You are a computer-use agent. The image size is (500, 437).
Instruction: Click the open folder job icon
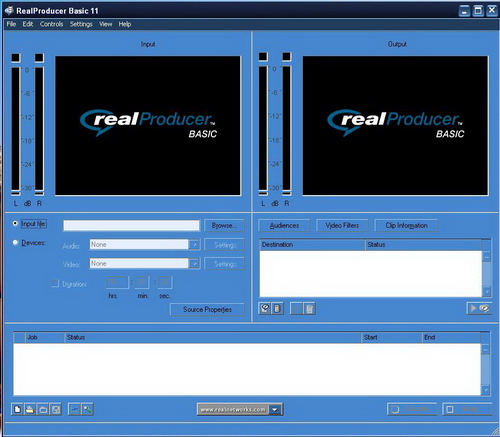[43, 409]
